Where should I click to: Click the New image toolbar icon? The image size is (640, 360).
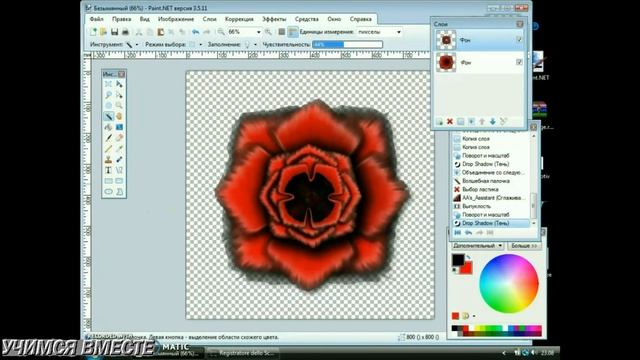pyautogui.click(x=93, y=32)
